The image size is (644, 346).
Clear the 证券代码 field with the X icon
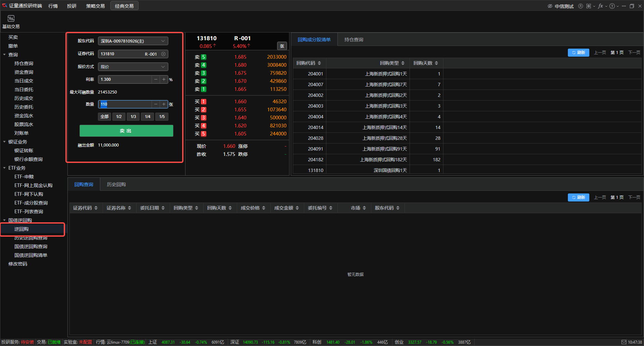click(163, 54)
